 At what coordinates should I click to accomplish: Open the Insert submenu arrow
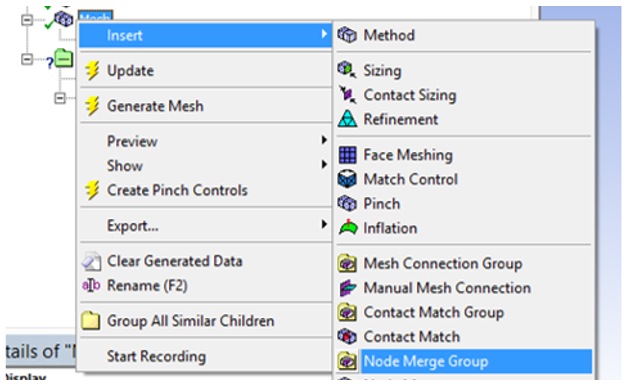324,34
